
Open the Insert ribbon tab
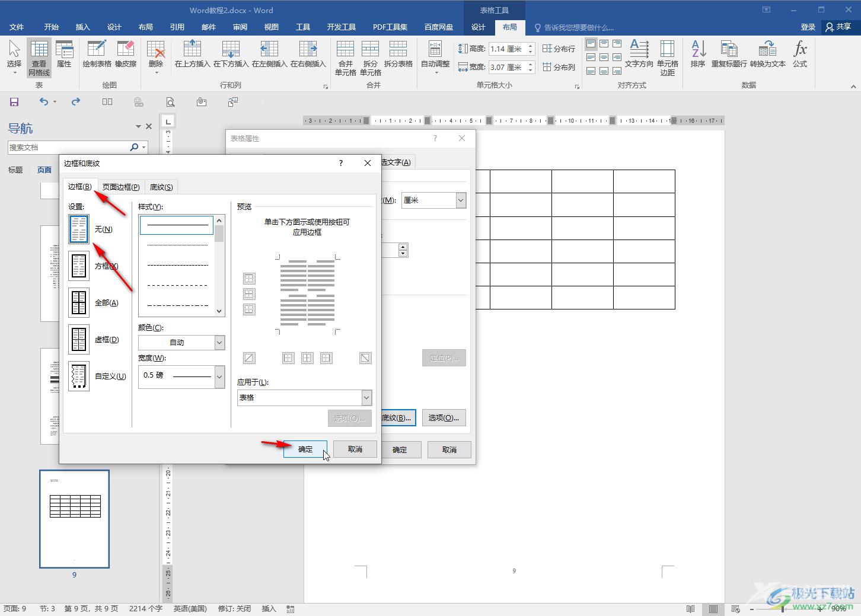pos(83,27)
